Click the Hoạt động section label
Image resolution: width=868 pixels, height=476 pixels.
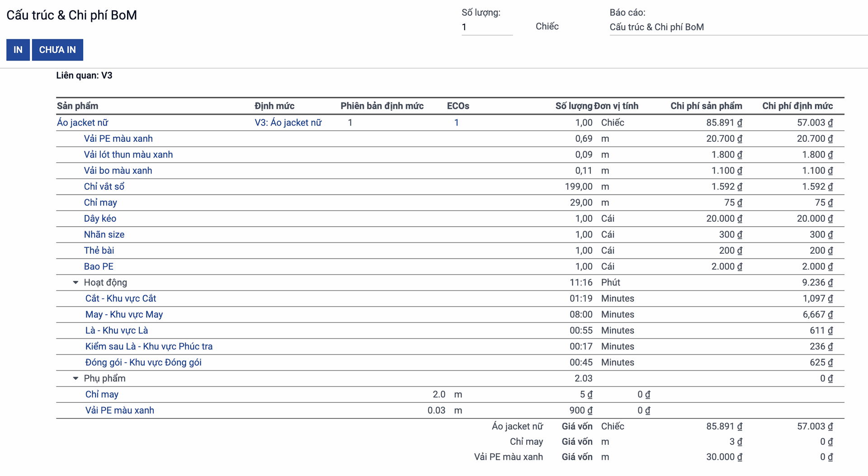click(x=105, y=283)
